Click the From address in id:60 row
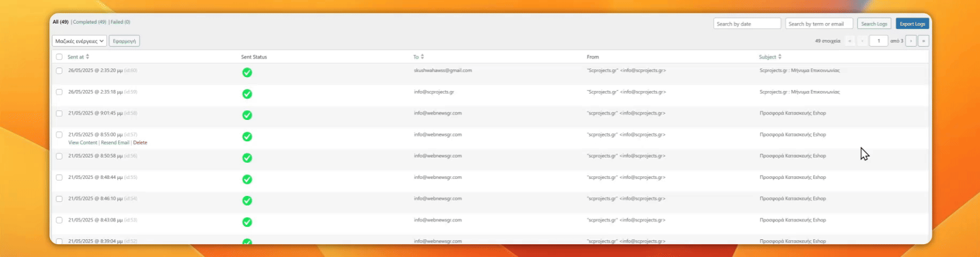This screenshot has height=257, width=980. [626, 71]
